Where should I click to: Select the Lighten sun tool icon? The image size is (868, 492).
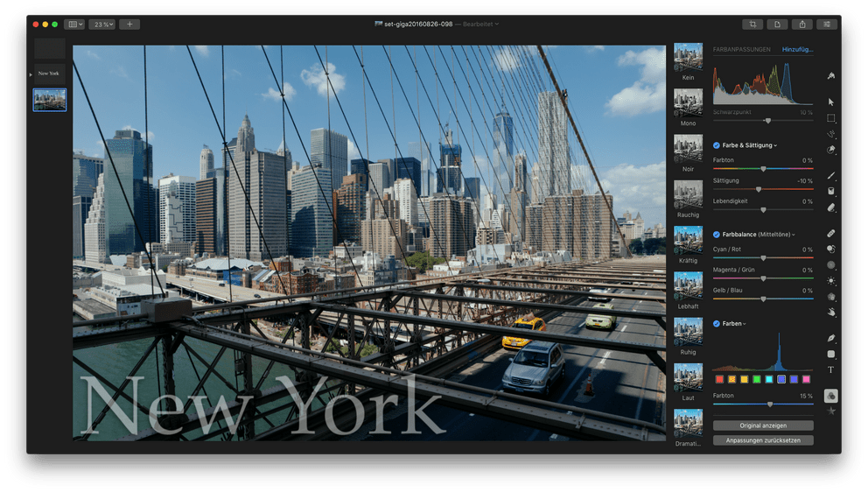[x=831, y=281]
